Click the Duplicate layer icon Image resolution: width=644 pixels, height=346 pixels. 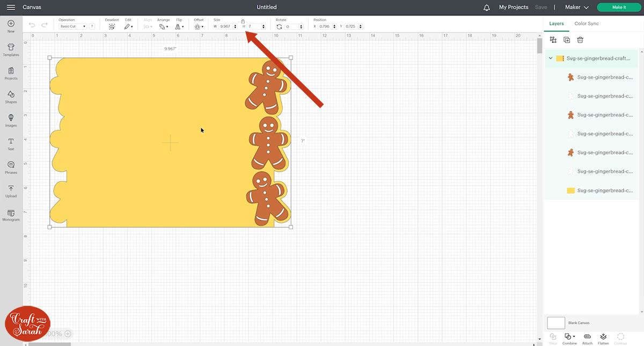pos(567,40)
